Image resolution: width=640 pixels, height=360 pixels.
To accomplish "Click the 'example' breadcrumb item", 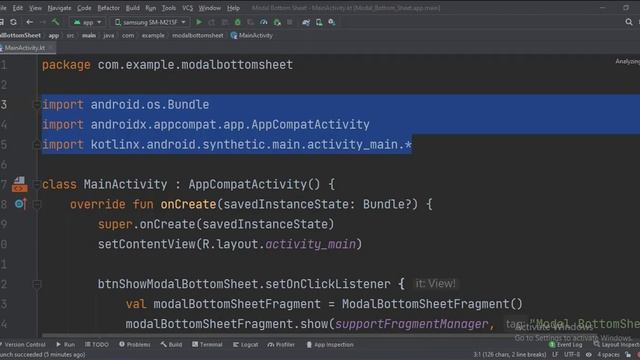I will click(153, 36).
